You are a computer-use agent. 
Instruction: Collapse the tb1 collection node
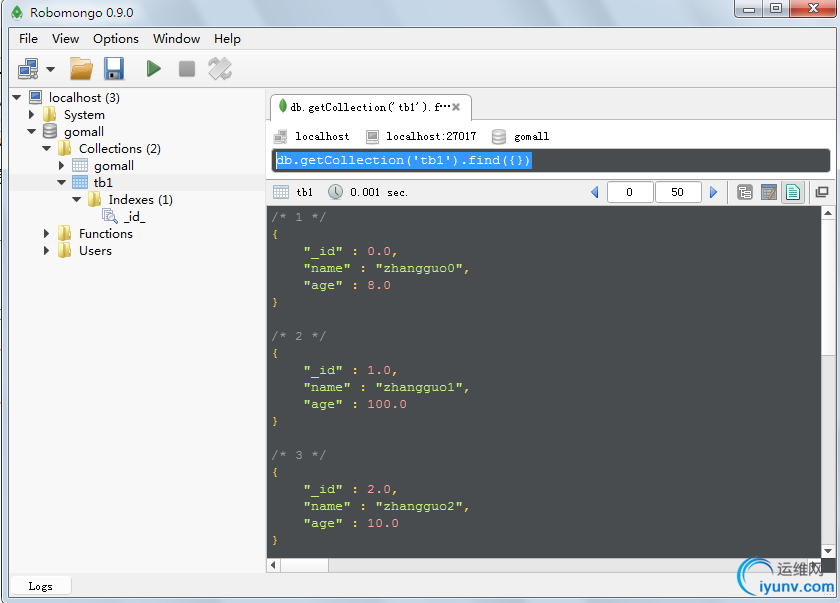(x=62, y=183)
